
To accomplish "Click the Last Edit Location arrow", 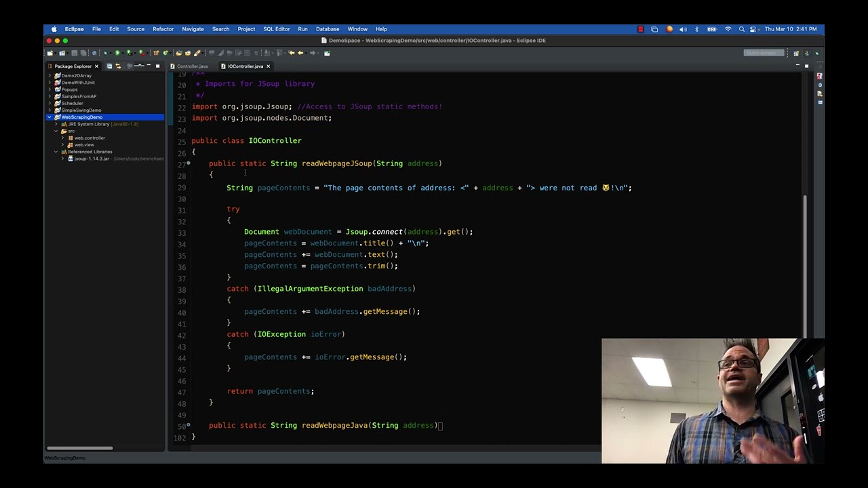I will [x=292, y=53].
